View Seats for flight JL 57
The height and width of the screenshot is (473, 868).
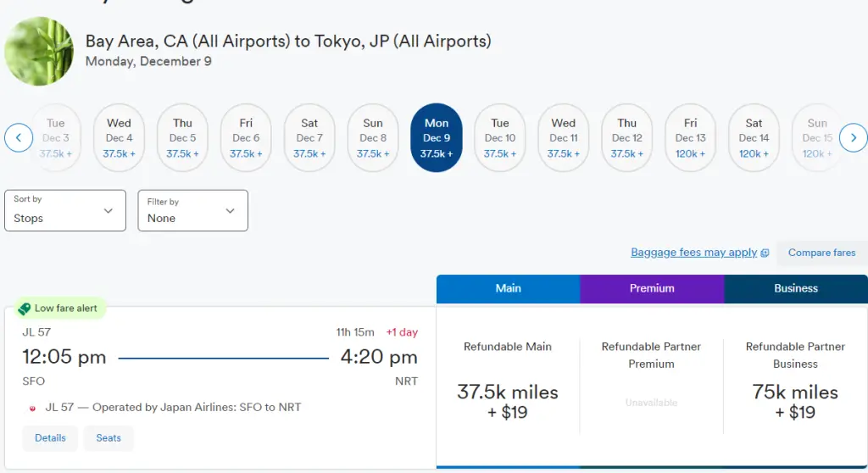108,438
